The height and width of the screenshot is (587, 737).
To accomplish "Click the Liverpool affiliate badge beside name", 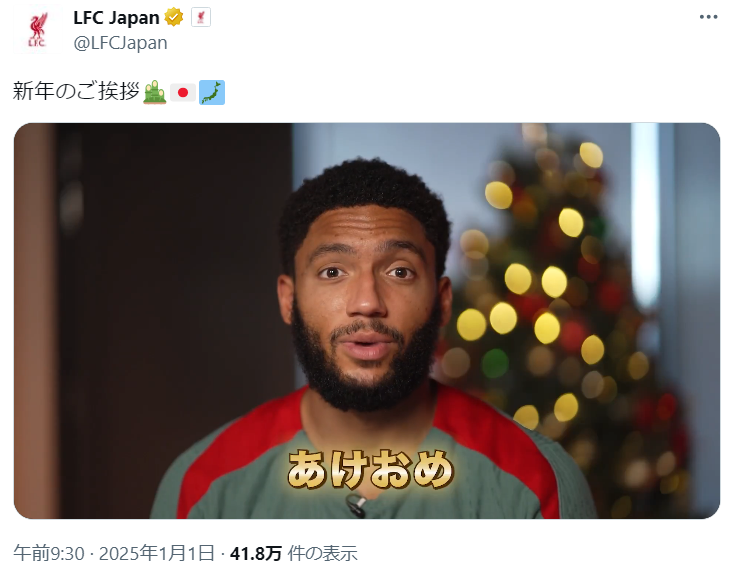I will (201, 18).
